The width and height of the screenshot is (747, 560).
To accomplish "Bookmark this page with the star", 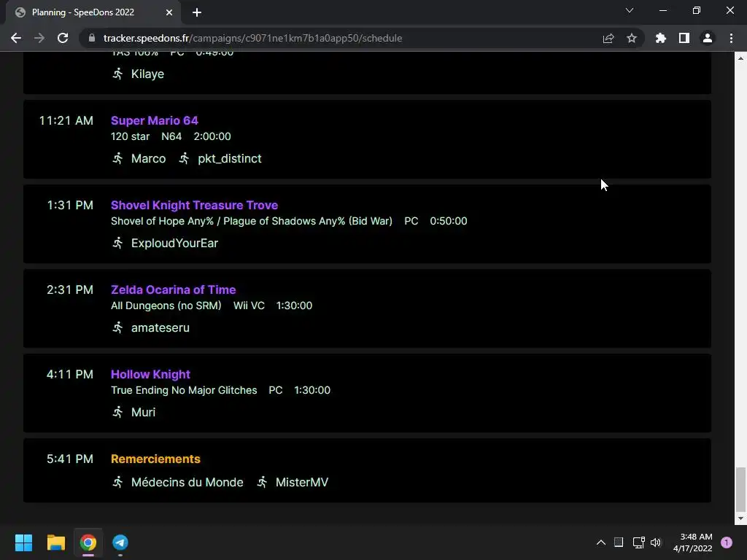I will point(632,38).
